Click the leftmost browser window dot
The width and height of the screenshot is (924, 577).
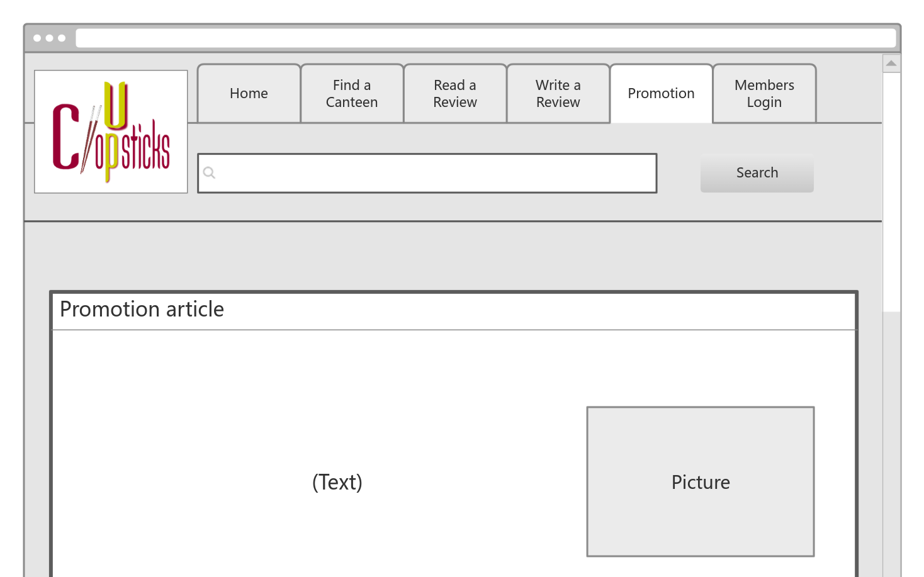point(37,38)
